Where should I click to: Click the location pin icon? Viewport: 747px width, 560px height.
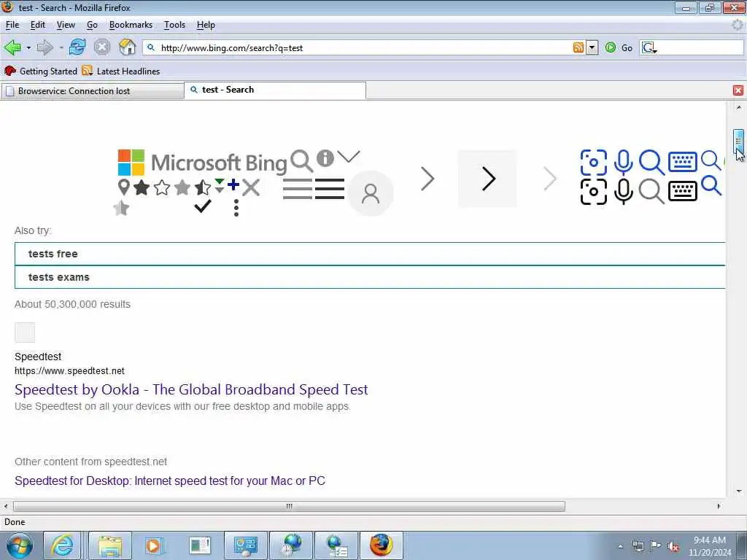point(123,187)
